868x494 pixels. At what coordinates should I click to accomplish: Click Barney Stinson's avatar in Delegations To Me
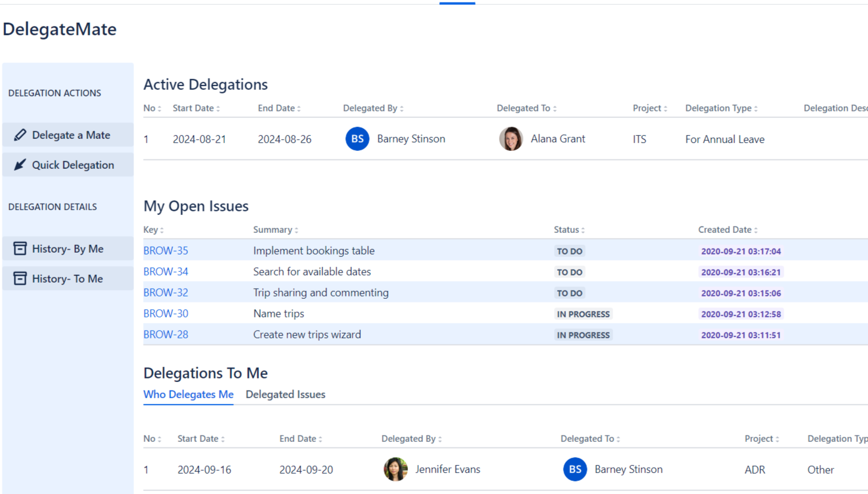point(575,469)
